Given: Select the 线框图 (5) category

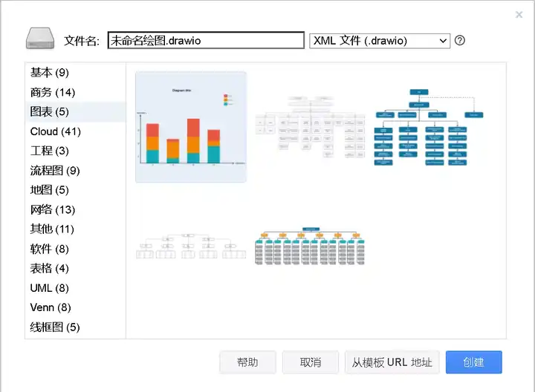Looking at the screenshot, I should pos(75,327).
